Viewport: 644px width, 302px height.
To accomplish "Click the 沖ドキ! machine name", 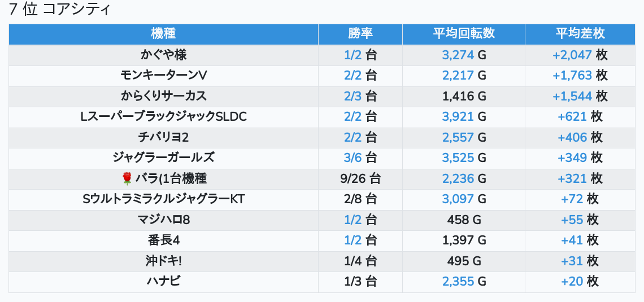I will coord(163,261).
